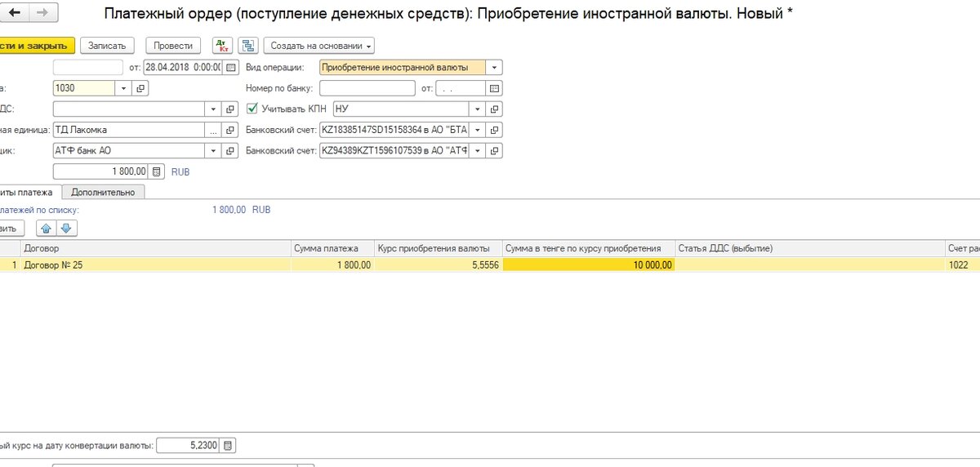Select the 10 000,00 tenge amount cell
Image resolution: width=980 pixels, height=467 pixels.
[589, 265]
